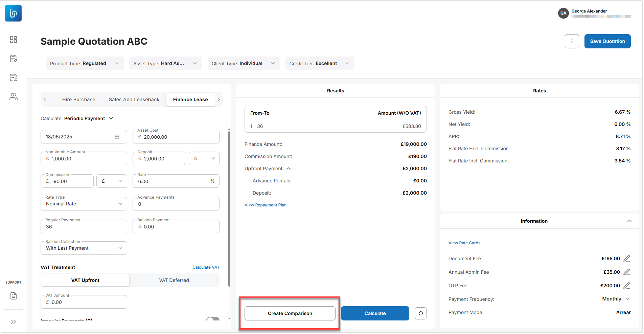The image size is (644, 334).
Task: Click the app logo in top-left corner
Action: 13,13
